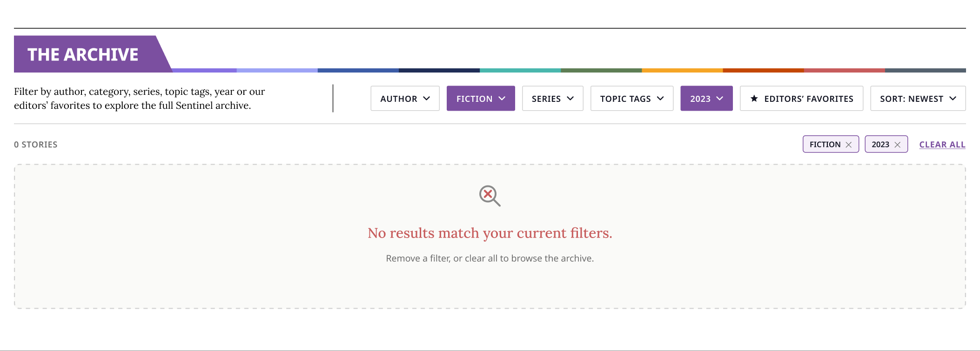
Task: Toggle the Editors' Favorites filter
Action: tap(801, 99)
